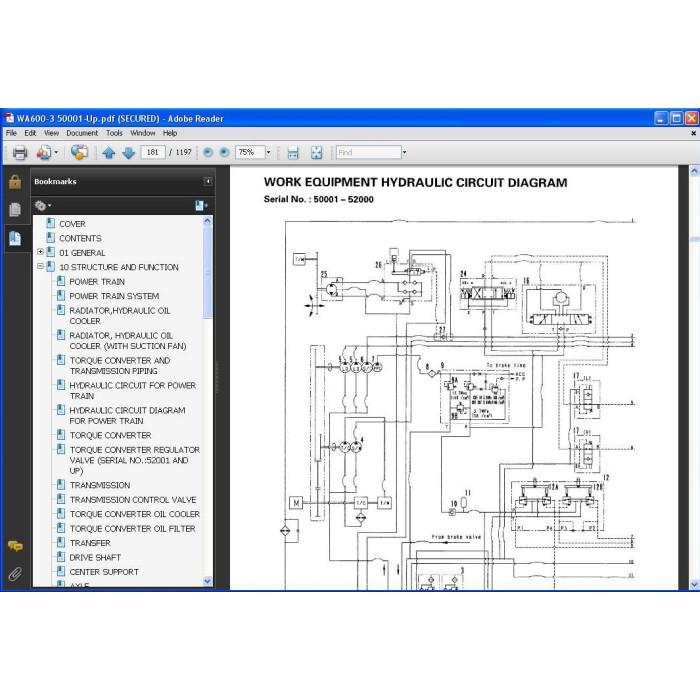Open the CENTER SUPPORT bookmark

[104, 572]
